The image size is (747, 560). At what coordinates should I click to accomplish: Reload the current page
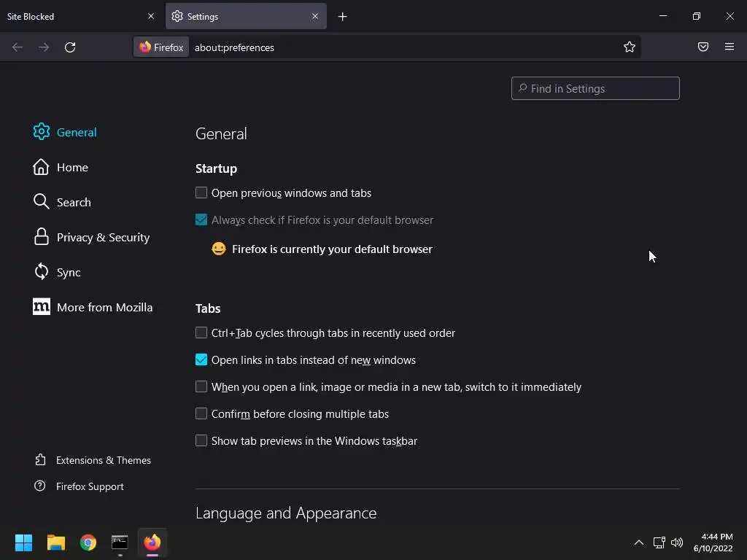coord(70,47)
